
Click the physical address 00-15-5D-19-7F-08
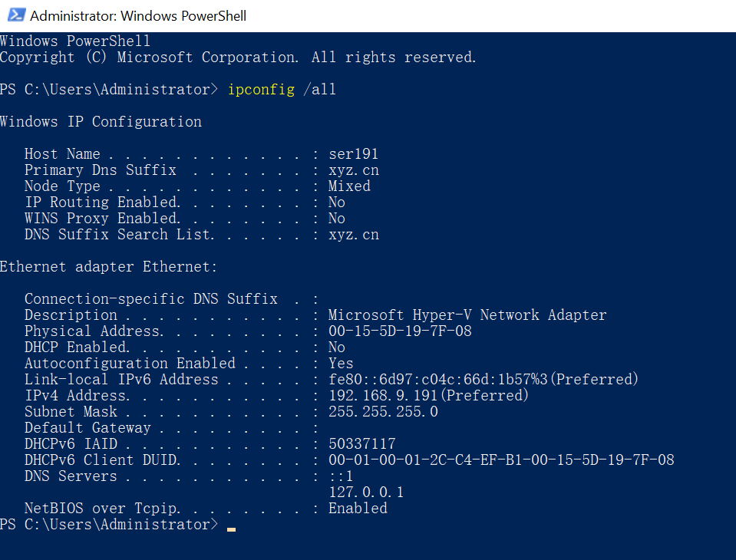400,331
